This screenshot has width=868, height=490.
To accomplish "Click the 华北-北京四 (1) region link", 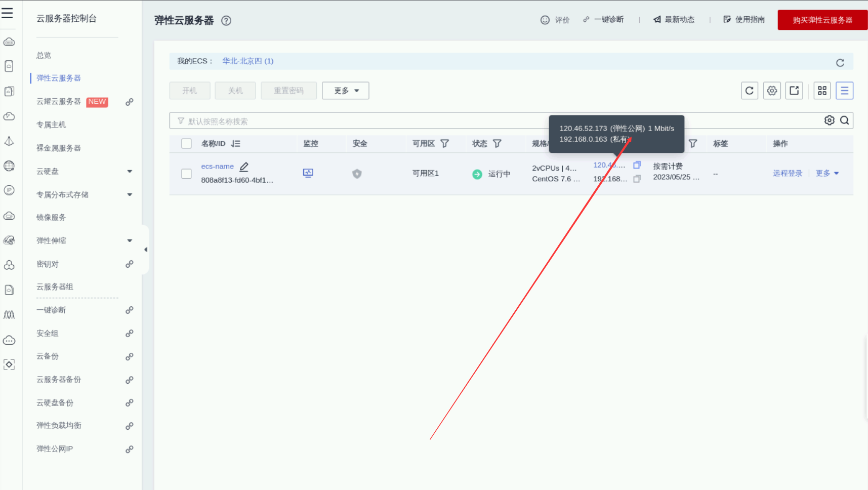I will click(x=248, y=61).
